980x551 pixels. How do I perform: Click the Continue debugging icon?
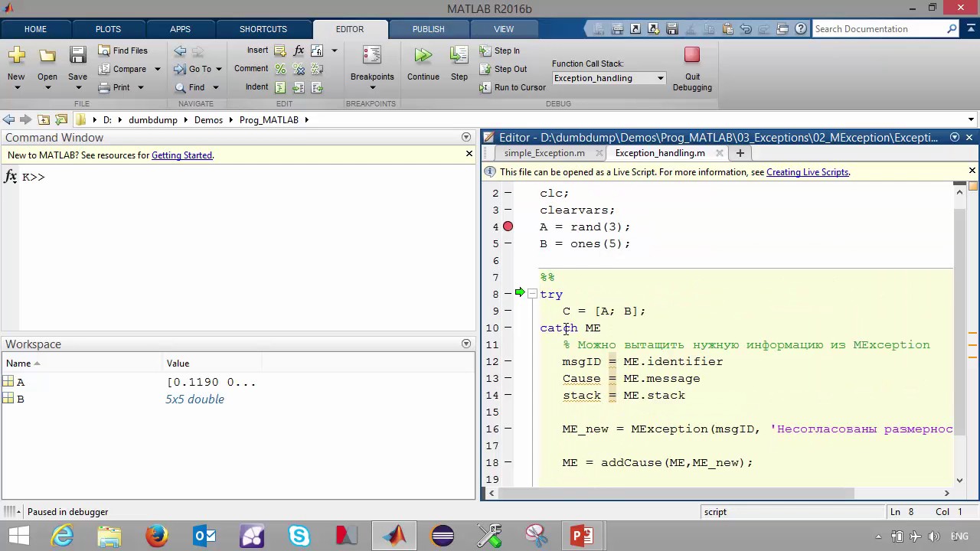(x=423, y=55)
